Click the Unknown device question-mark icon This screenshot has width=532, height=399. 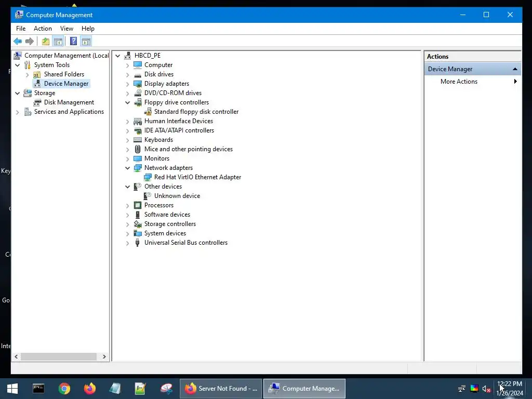148,196
